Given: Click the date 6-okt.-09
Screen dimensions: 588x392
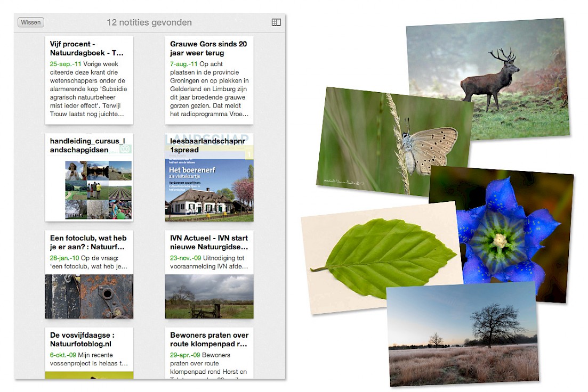Looking at the screenshot, I should (x=63, y=355).
